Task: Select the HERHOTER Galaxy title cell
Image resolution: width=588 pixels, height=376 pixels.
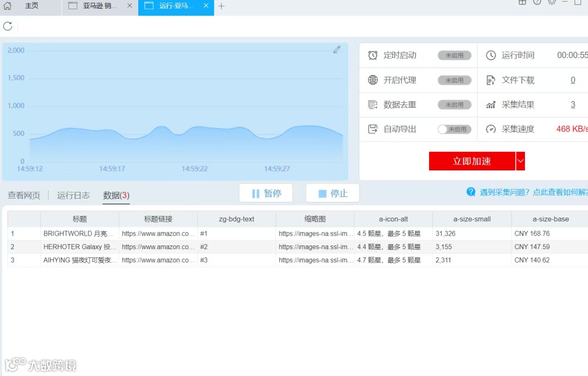Action: tap(80, 246)
